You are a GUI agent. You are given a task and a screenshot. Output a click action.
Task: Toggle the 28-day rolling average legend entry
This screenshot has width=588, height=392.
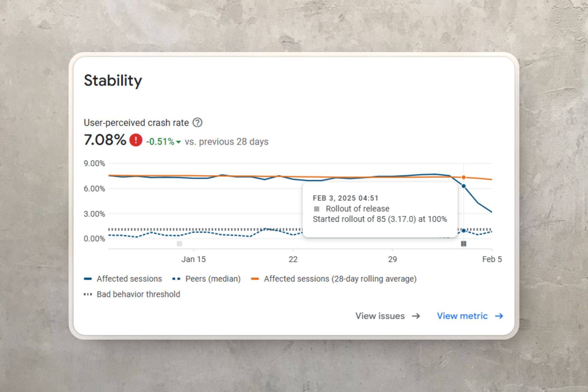click(340, 279)
